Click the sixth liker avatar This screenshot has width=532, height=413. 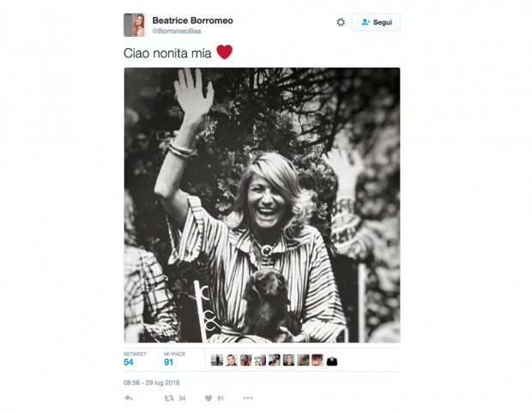pos(288,360)
